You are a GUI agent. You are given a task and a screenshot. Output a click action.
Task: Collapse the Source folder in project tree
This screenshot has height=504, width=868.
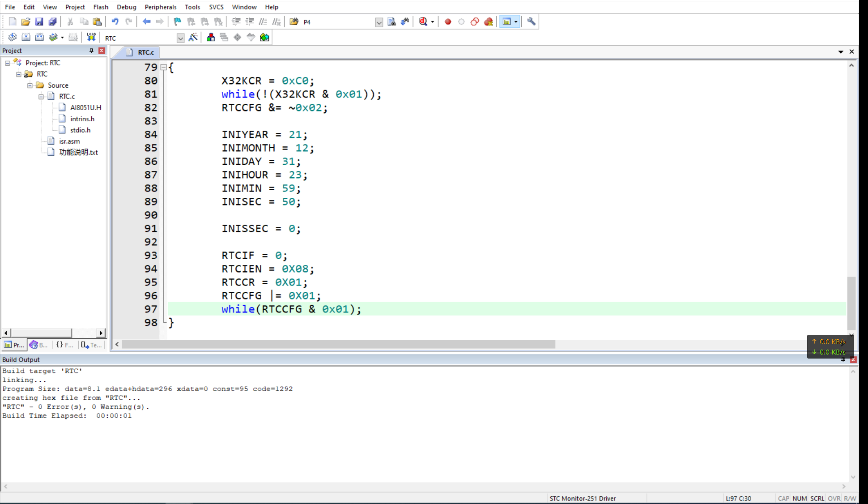click(x=30, y=85)
